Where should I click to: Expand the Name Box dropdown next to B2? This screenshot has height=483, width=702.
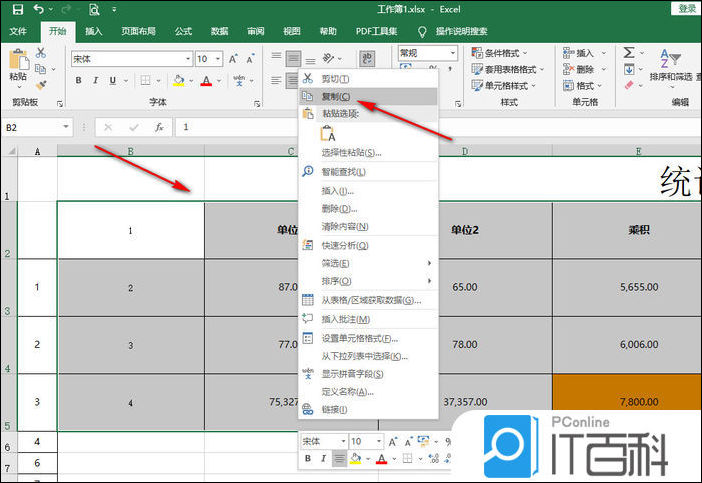coord(66,128)
